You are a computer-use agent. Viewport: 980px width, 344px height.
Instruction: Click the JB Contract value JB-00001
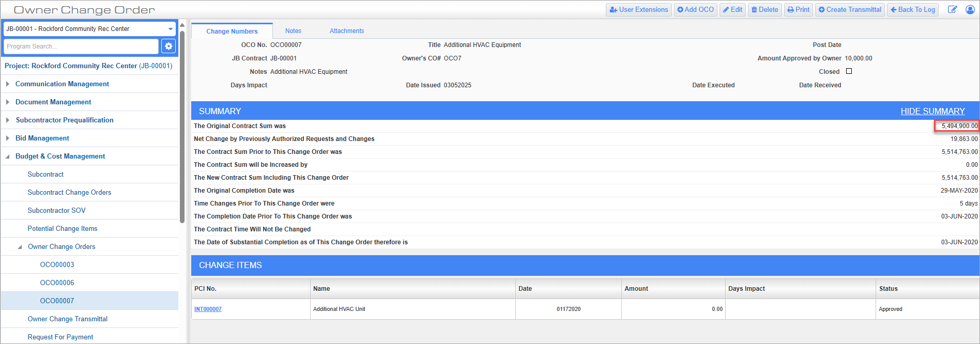pyautogui.click(x=283, y=58)
